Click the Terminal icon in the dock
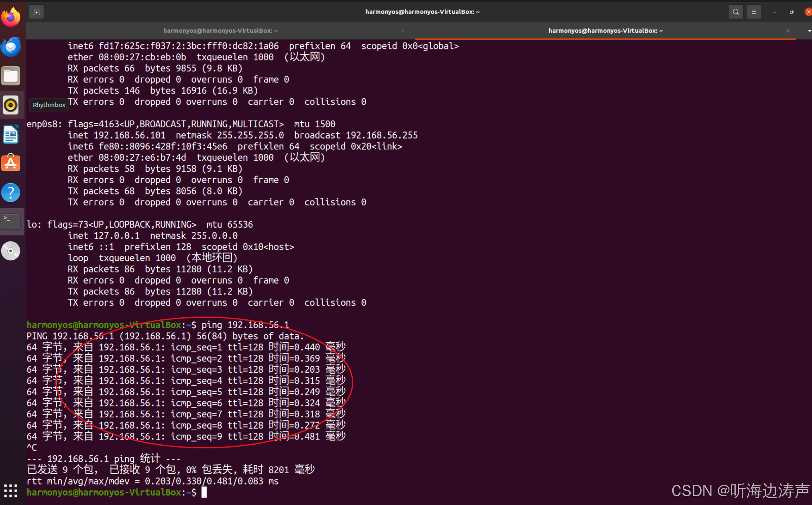Screen dimensions: 812x505 (11, 221)
